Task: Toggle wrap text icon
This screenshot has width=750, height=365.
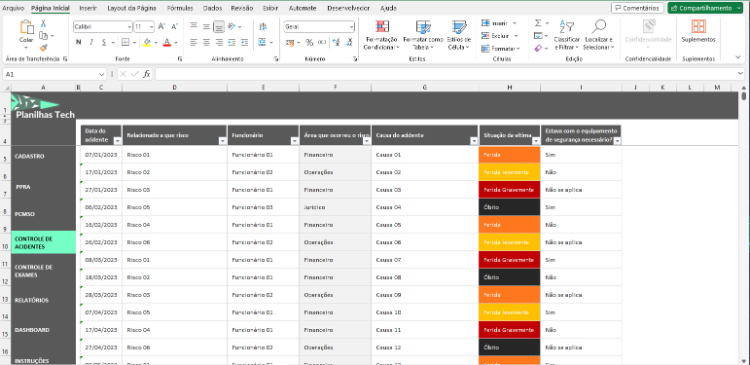Action: (x=263, y=27)
